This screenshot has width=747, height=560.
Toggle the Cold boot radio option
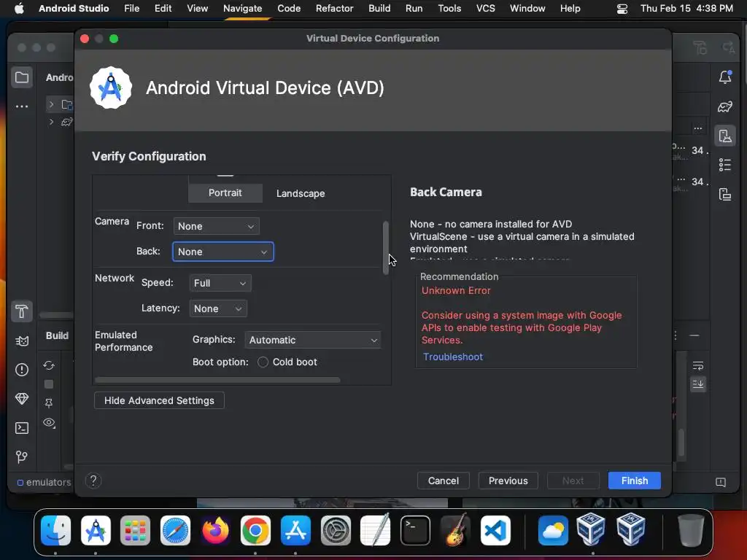click(x=263, y=362)
